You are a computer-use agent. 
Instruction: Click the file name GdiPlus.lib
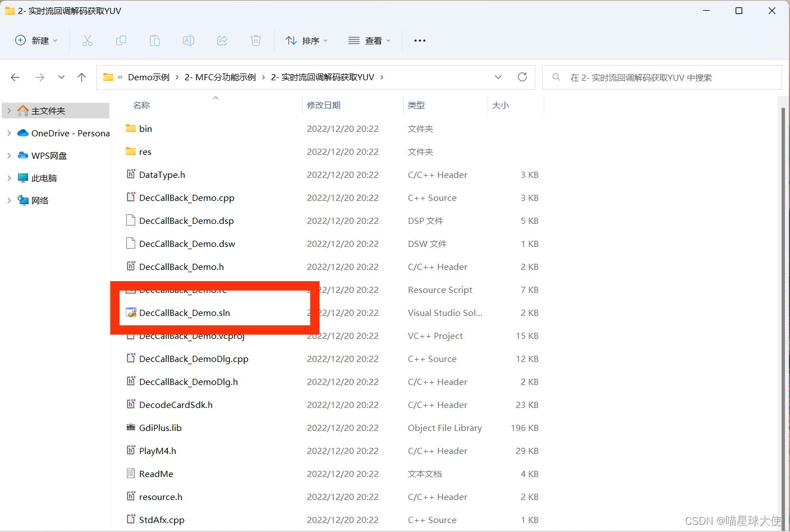point(160,428)
